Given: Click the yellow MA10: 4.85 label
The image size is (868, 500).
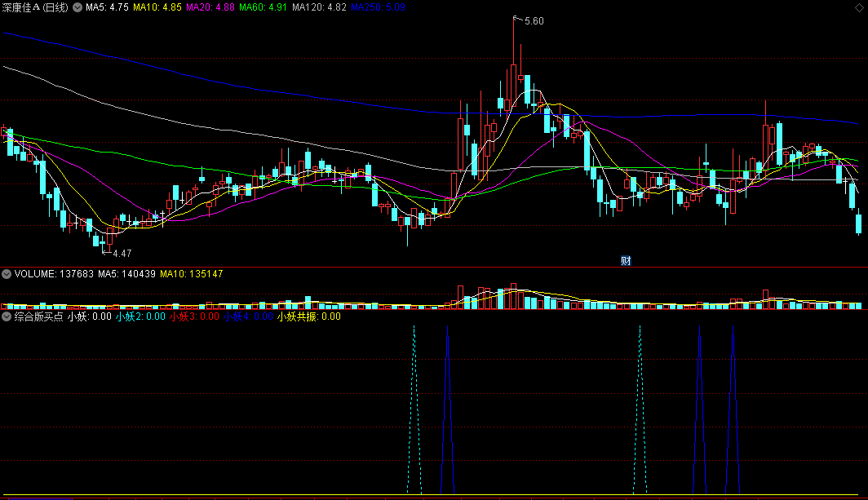Looking at the screenshot, I should pos(157,8).
